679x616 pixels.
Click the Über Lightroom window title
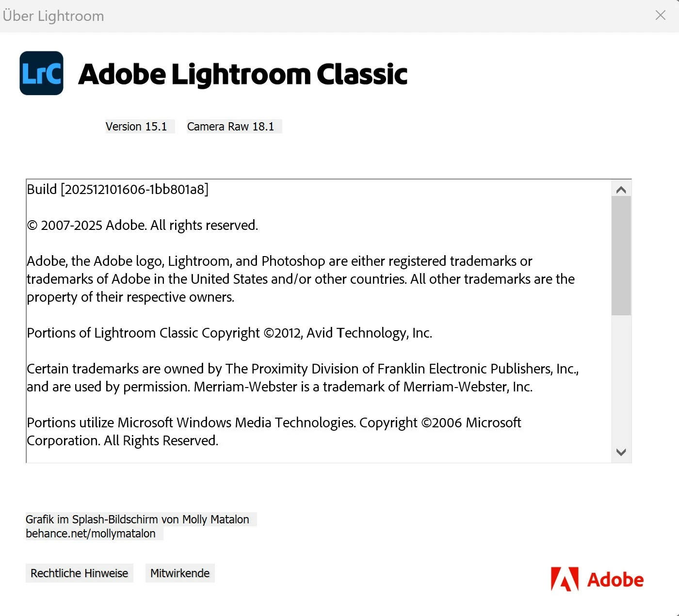(x=53, y=16)
